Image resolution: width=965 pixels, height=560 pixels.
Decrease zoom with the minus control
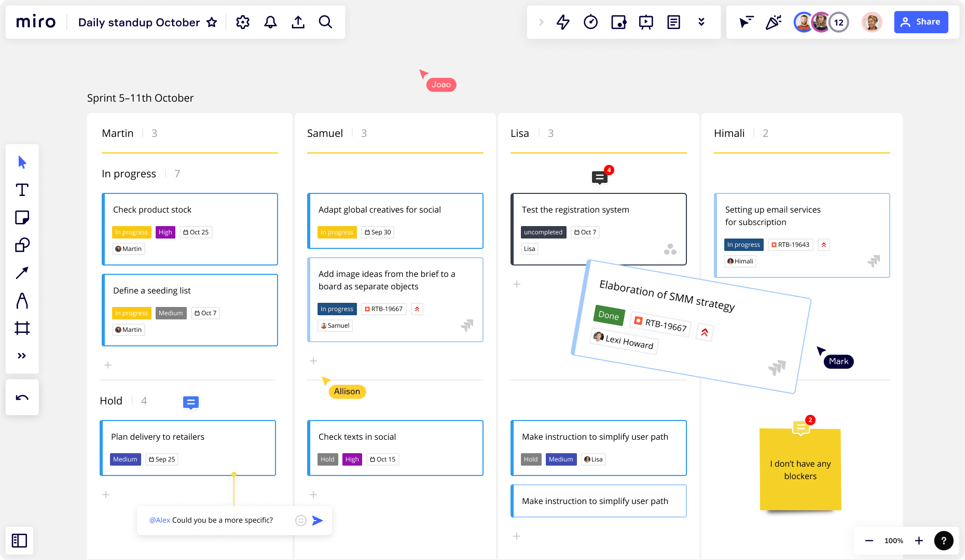click(868, 540)
